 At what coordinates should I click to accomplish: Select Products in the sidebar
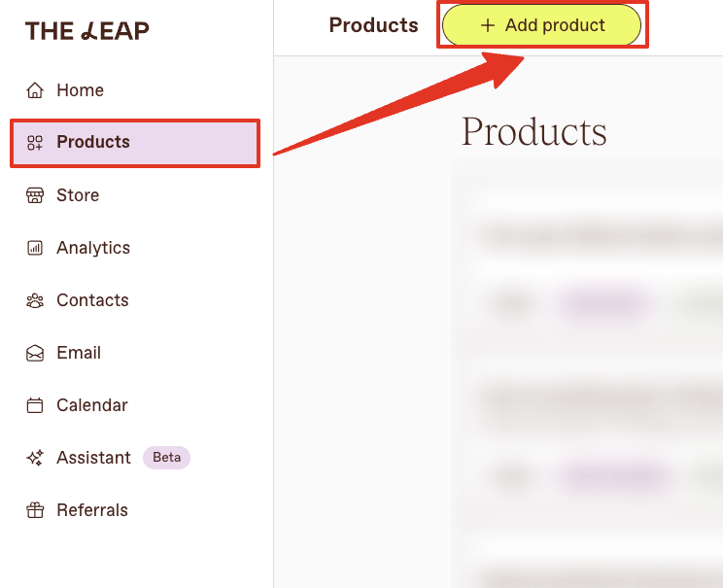click(135, 143)
